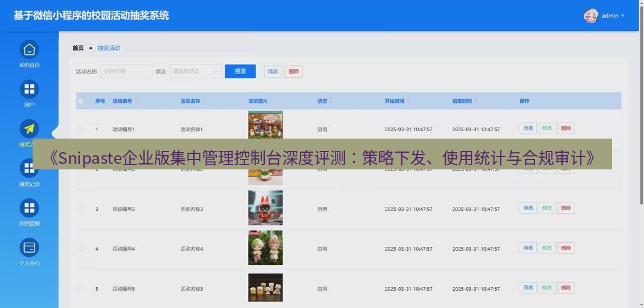Click the system title 基于微信小程序的校园活动抽奖系统
Screen dimensions: 644x308
tap(91, 15)
